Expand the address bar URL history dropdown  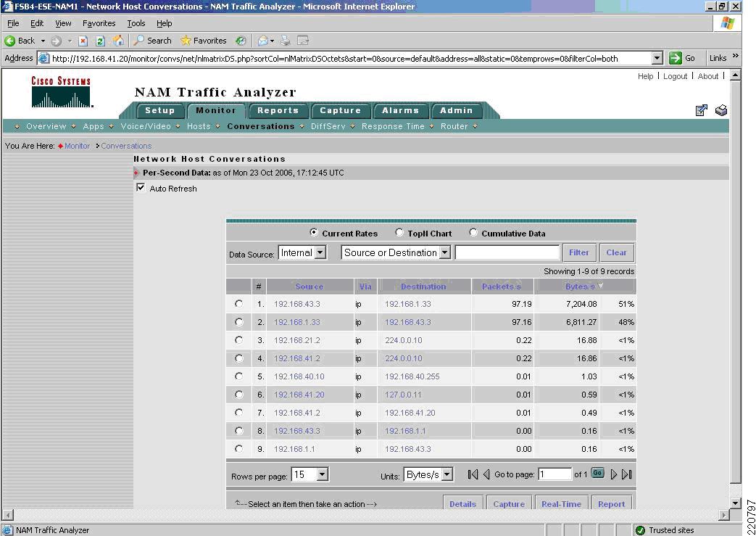click(657, 58)
